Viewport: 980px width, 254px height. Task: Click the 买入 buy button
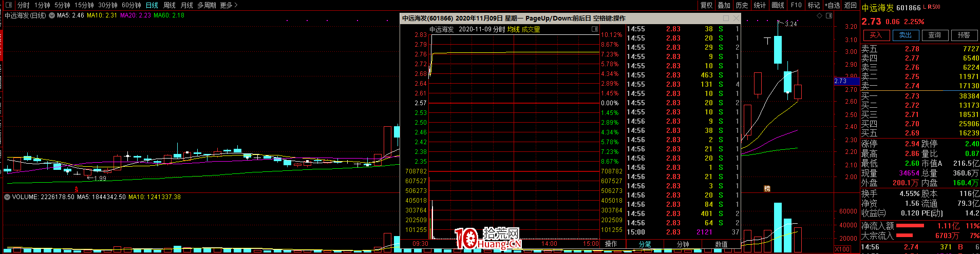point(876,35)
